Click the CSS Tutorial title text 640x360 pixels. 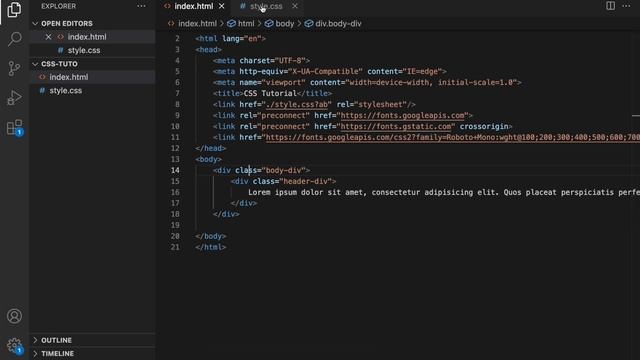pos(270,93)
